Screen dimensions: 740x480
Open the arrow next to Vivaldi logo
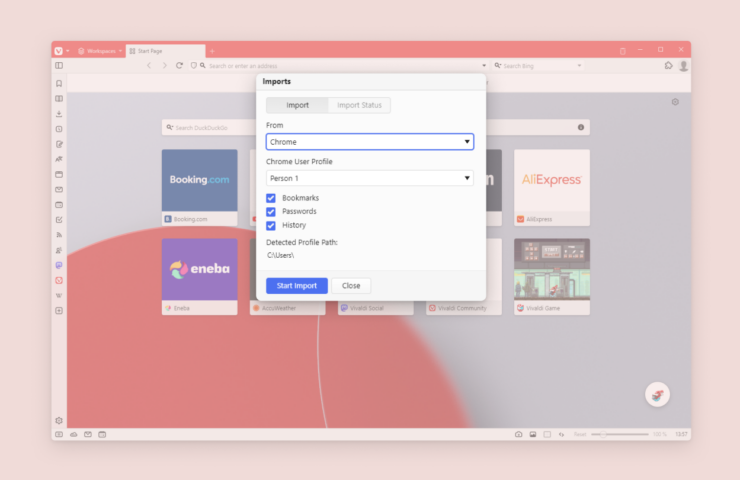pyautogui.click(x=68, y=51)
